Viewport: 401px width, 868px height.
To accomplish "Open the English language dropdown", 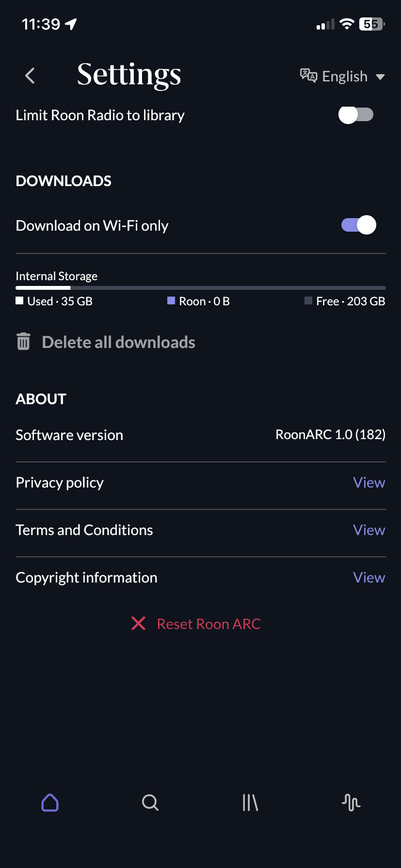I will coord(344,76).
